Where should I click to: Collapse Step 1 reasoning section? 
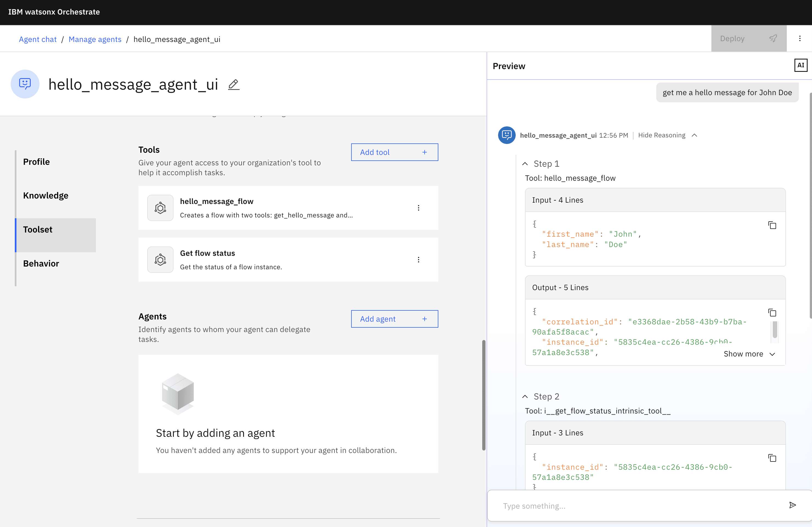525,164
